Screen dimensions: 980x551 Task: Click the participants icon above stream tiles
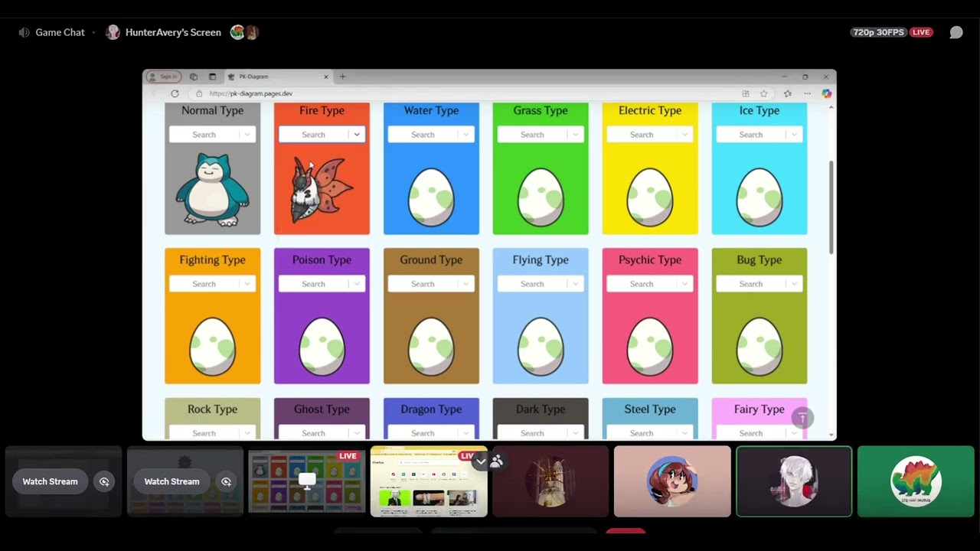point(496,461)
